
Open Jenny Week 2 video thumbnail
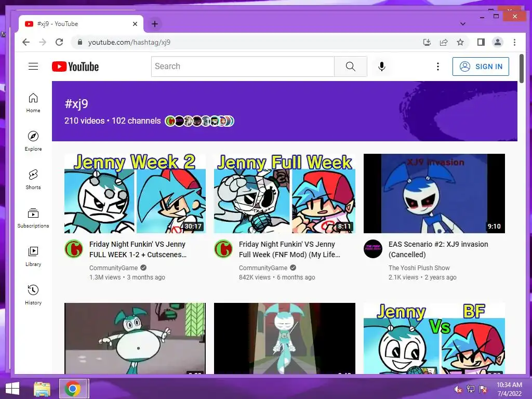point(135,193)
